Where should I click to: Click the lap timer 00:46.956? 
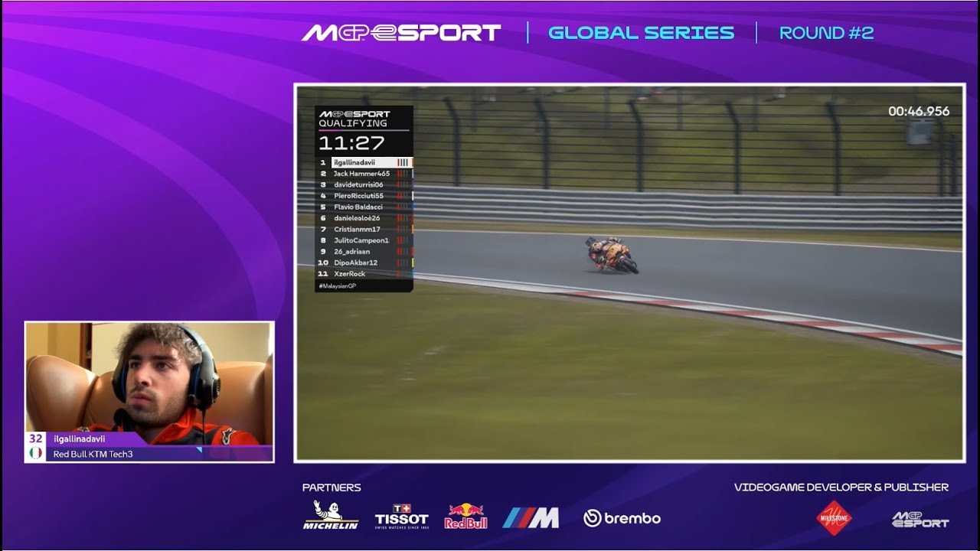tap(919, 112)
